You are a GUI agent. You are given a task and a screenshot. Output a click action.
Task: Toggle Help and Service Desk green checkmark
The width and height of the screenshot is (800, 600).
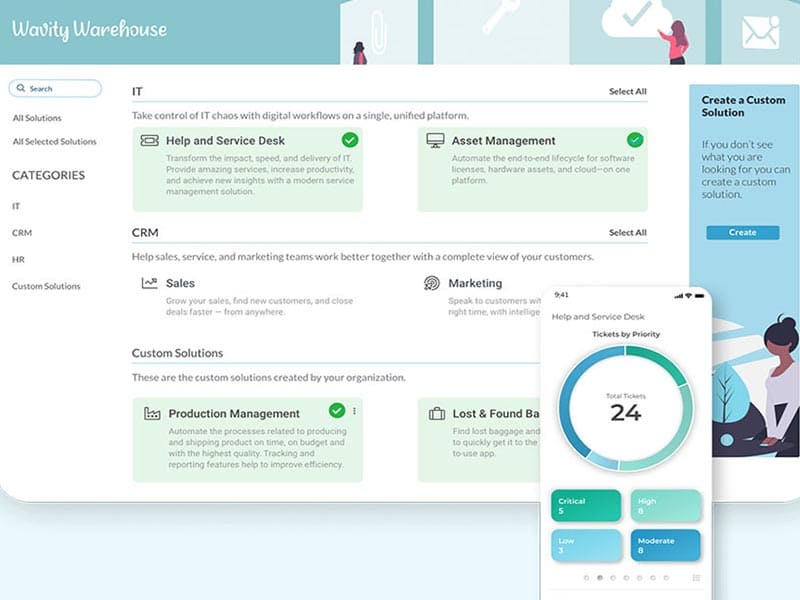tap(350, 140)
